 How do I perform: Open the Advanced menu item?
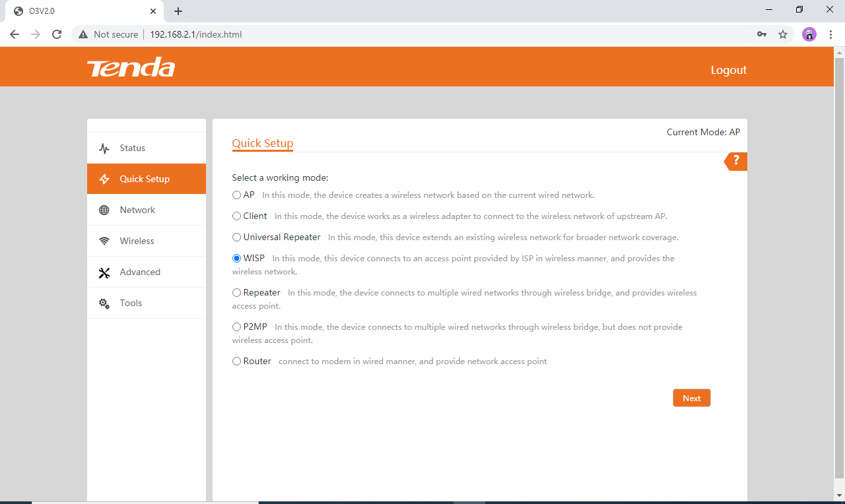(147, 272)
